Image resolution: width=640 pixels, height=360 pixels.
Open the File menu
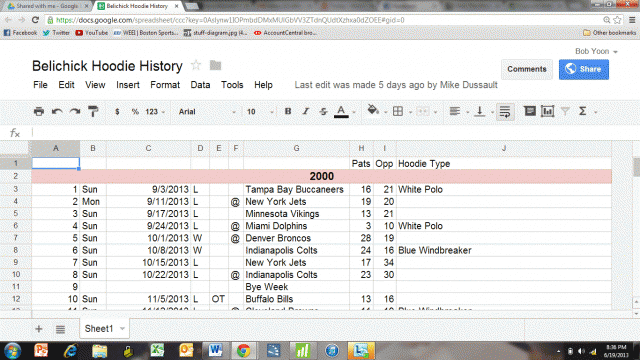(40, 85)
